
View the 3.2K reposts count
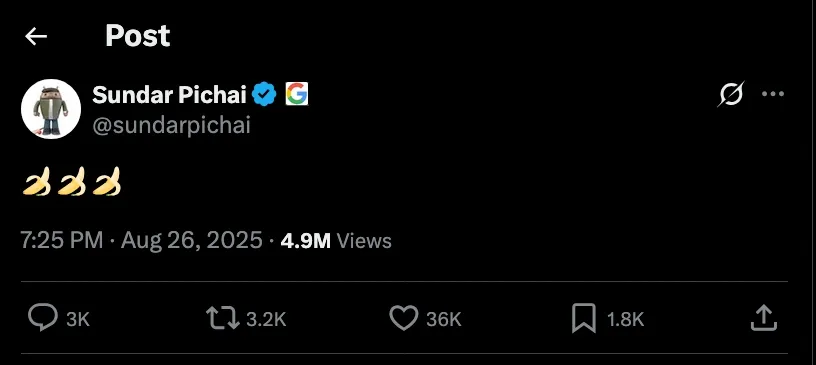pos(266,319)
